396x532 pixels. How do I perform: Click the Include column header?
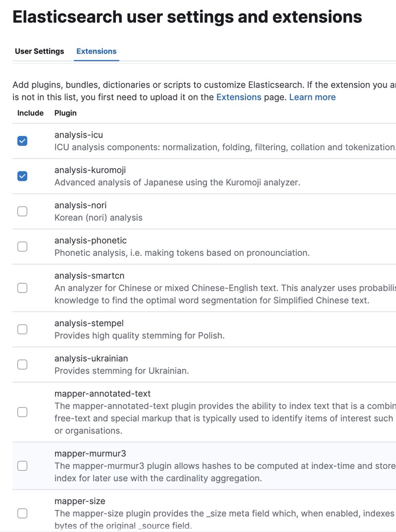30,113
